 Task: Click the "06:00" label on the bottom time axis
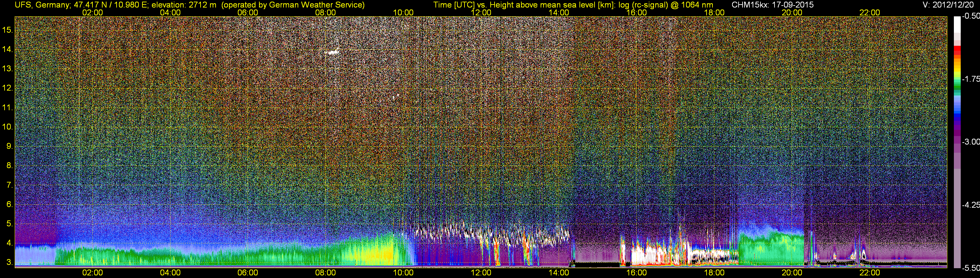[x=248, y=273]
